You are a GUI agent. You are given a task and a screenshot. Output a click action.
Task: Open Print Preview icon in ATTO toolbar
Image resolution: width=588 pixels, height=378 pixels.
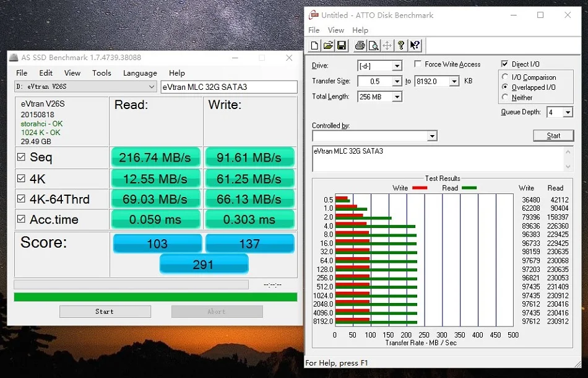[373, 46]
